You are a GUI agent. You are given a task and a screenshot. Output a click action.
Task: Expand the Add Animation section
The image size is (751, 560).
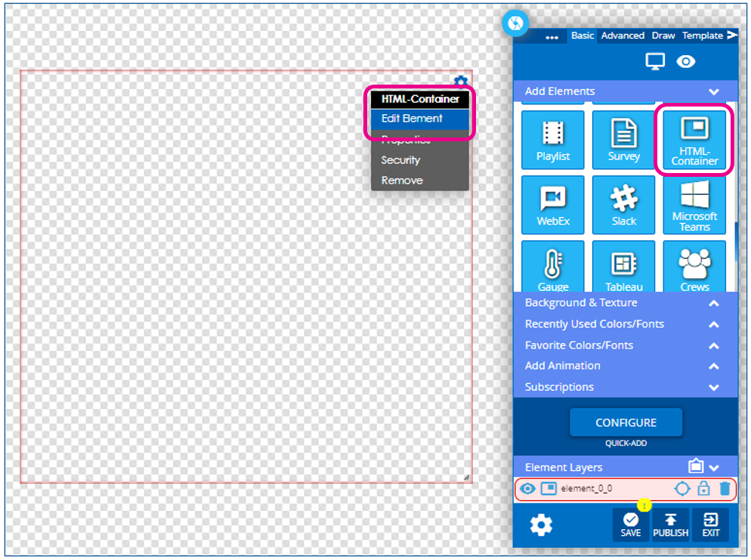click(714, 366)
